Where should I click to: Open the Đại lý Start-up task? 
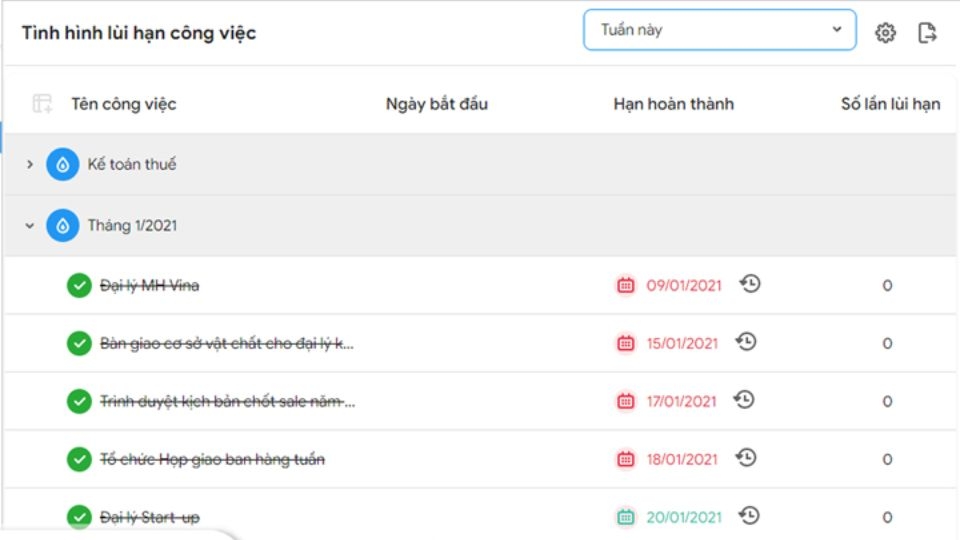point(149,517)
